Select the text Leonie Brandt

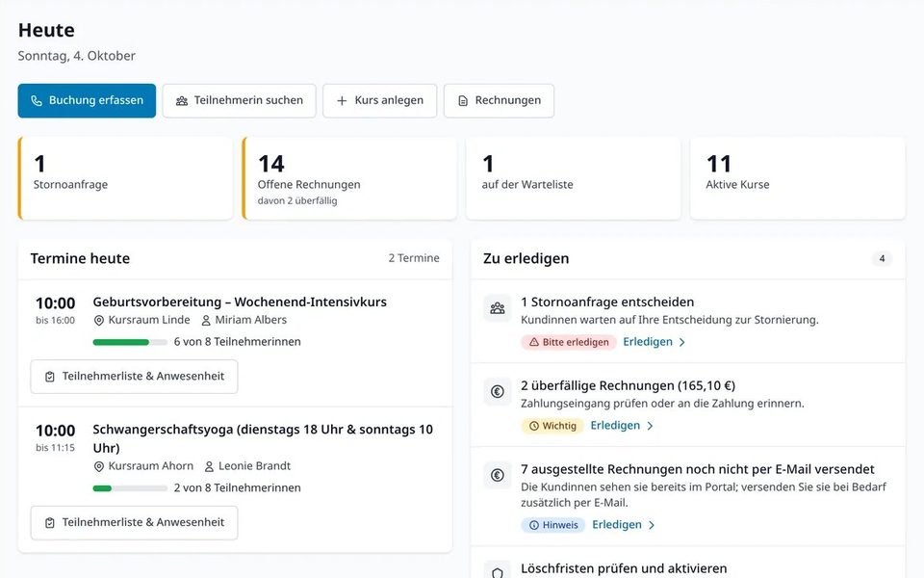pos(254,466)
